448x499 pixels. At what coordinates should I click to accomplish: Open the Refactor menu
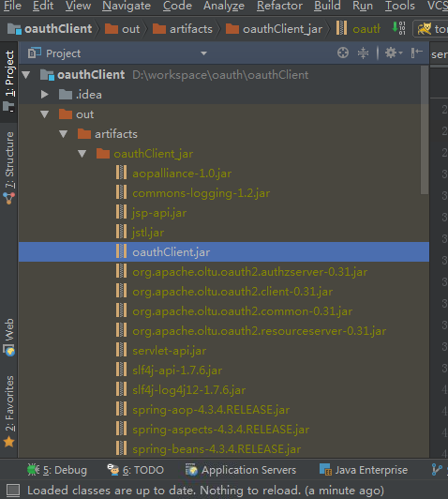(x=280, y=6)
